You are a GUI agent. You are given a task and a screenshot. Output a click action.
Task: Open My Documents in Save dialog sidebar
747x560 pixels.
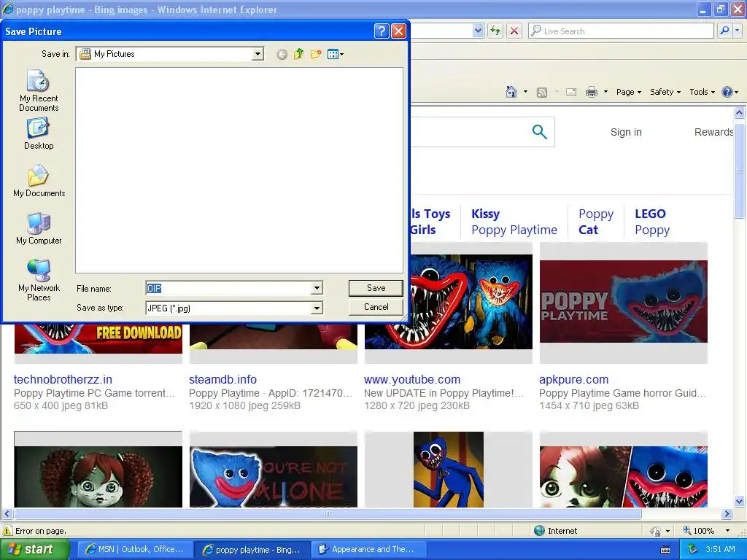click(39, 181)
